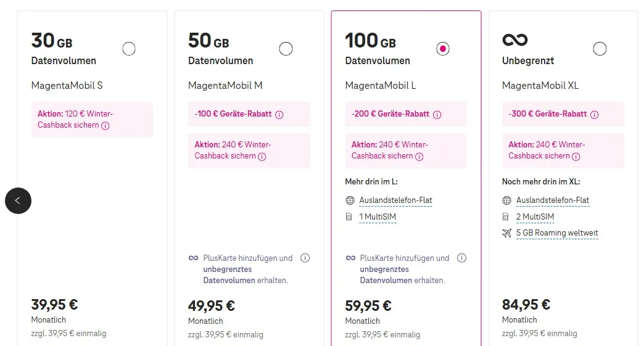Open PlusKarte info icon in MagentaMobil M

(305, 258)
